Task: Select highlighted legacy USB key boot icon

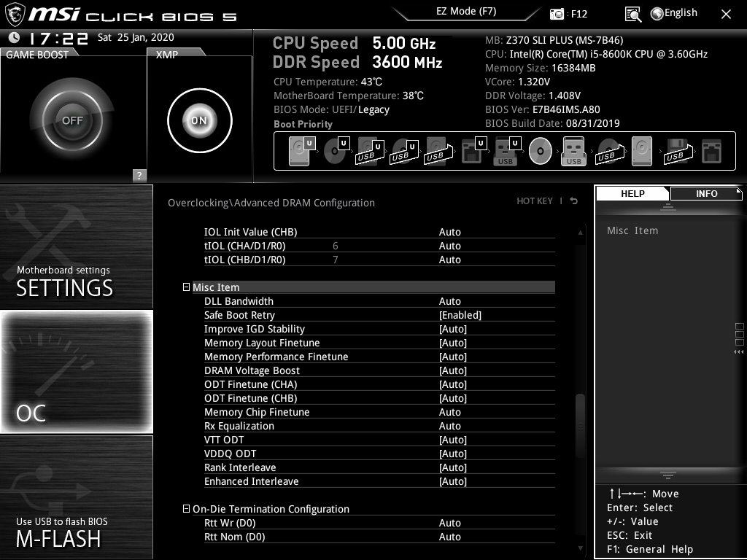Action: tap(574, 151)
